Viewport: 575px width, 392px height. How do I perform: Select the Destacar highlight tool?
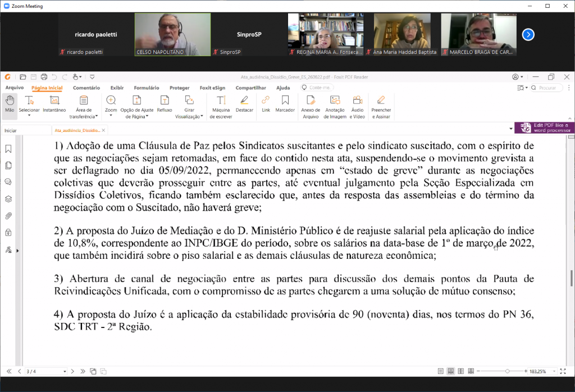[x=244, y=104]
